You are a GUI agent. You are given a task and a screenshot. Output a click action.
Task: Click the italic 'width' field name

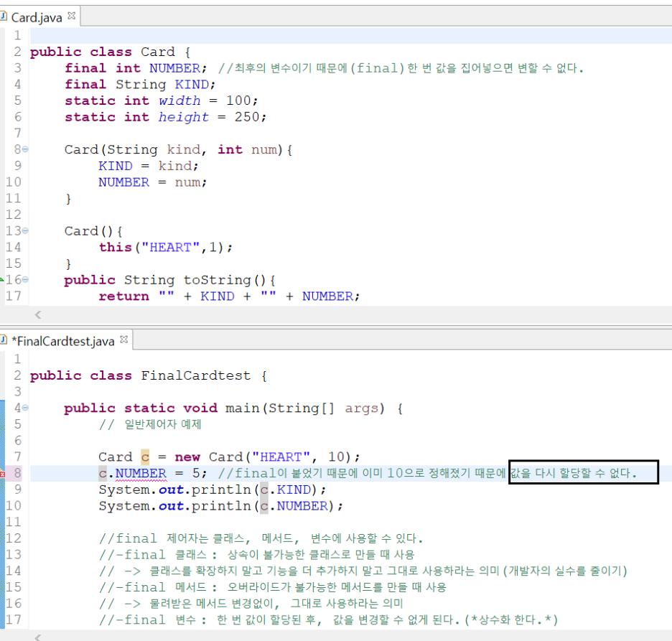(179, 100)
